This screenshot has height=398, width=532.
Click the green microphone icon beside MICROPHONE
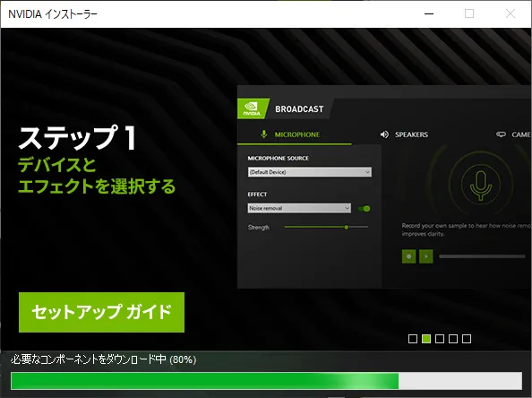click(263, 134)
